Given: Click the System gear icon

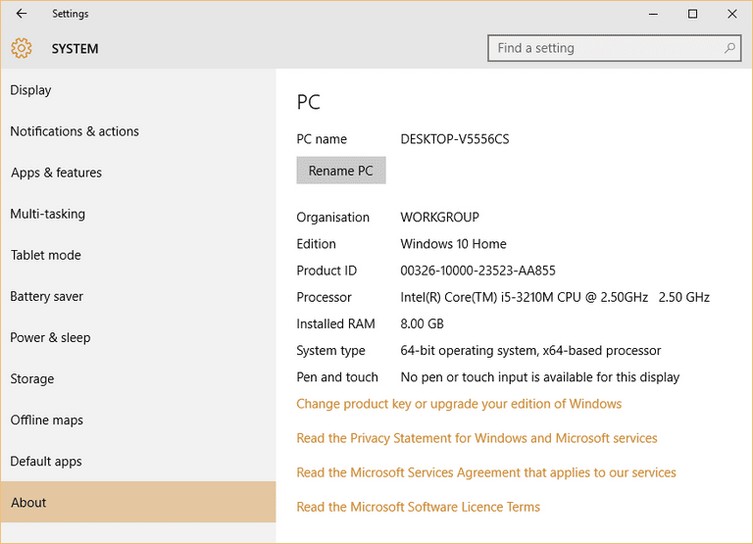Looking at the screenshot, I should point(21,48).
